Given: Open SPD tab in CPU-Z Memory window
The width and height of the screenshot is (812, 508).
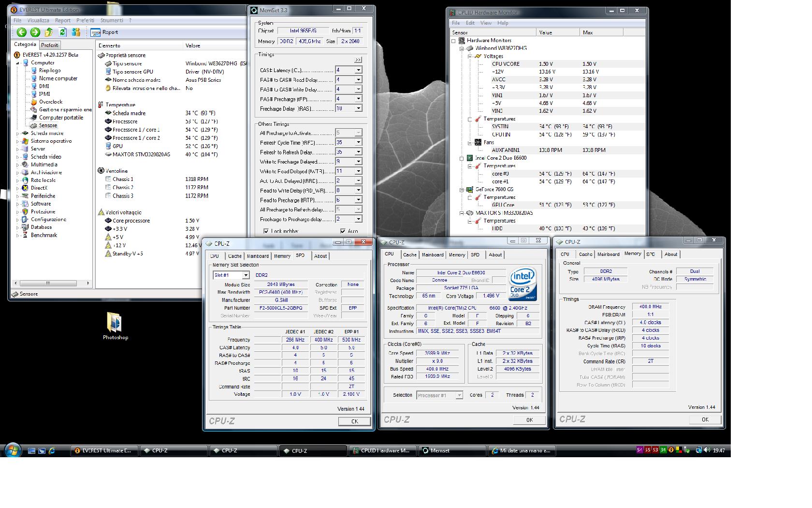Looking at the screenshot, I should tap(651, 254).
